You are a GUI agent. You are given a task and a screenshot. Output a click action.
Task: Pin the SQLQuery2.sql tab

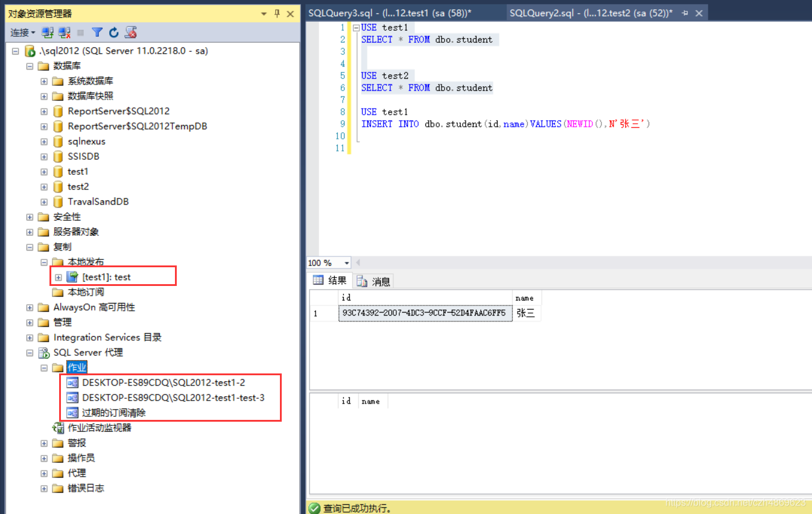685,13
